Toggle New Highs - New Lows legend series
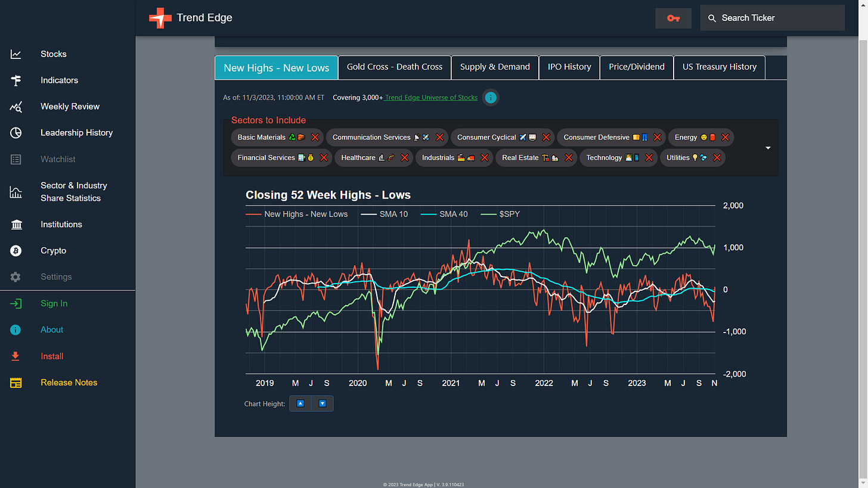Screen dimensions: 868x488 tap(297, 214)
